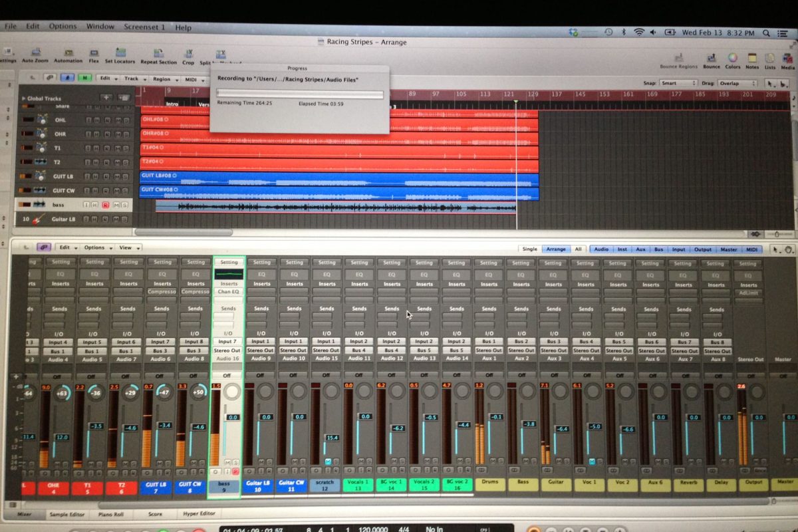Toggle mute on Voc 1 mixer channel
The width and height of the screenshot is (798, 532).
pyautogui.click(x=592, y=461)
